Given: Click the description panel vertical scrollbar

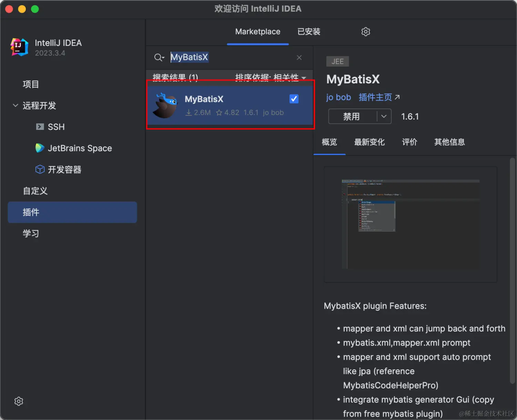Looking at the screenshot, I should tap(512, 270).
